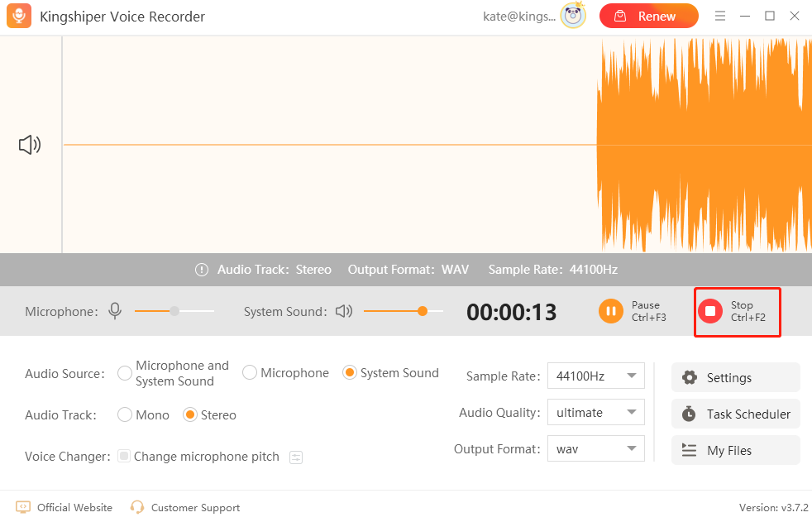Click the Version: v3.7.2 text

(x=774, y=507)
